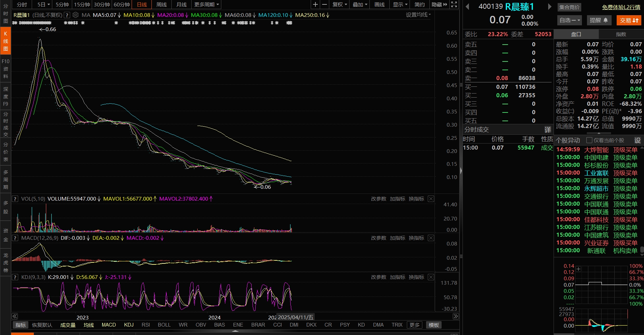Screen dimensions: 644x335
Task: Toggle 指标 indicator bar button
Action: [21, 325]
